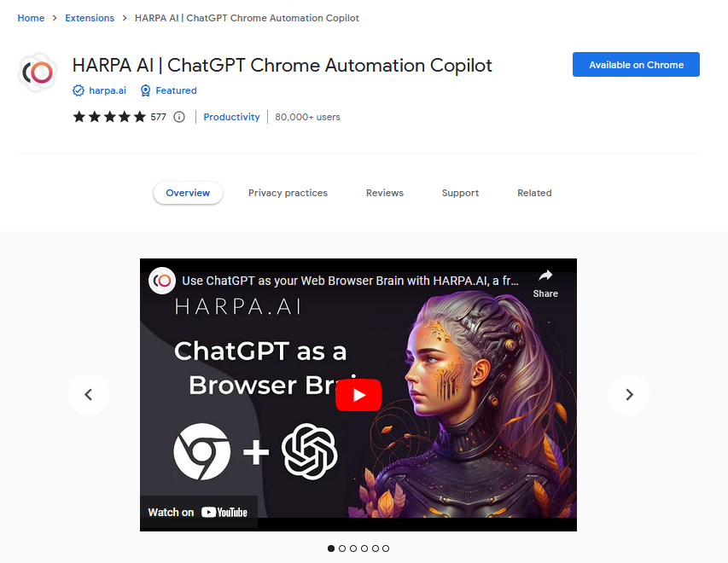
Task: Select the second carousel dot indicator
Action: tap(342, 548)
